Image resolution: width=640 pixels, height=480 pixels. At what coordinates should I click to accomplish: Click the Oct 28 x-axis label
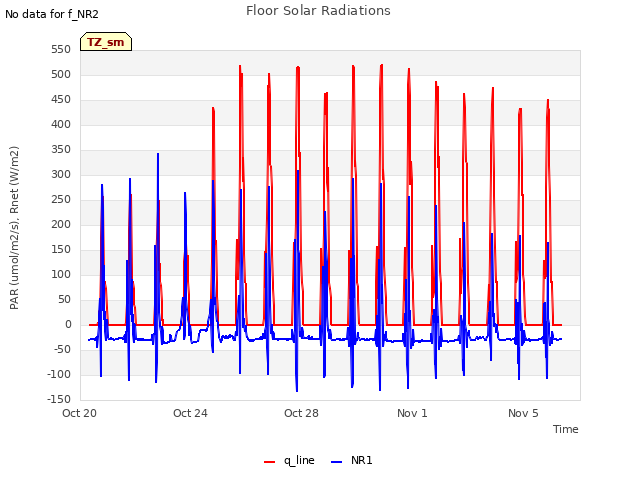coord(301,413)
